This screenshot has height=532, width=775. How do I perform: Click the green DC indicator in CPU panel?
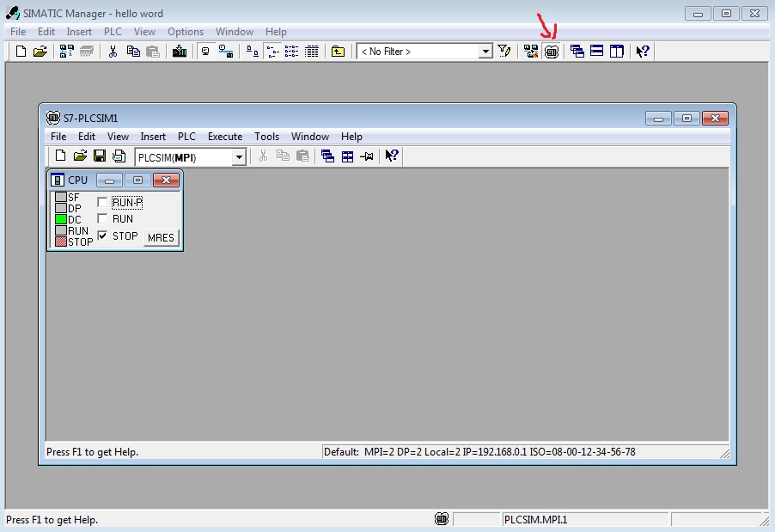61,219
